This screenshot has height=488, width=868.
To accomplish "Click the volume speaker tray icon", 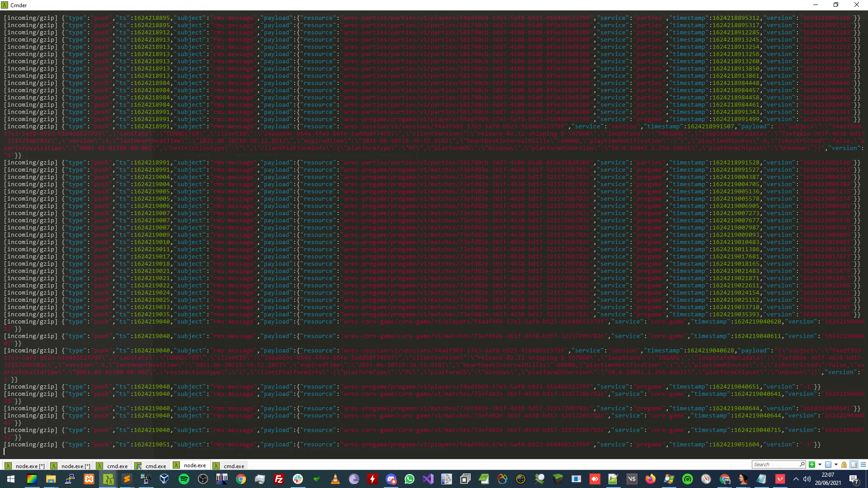I will coord(807,479).
